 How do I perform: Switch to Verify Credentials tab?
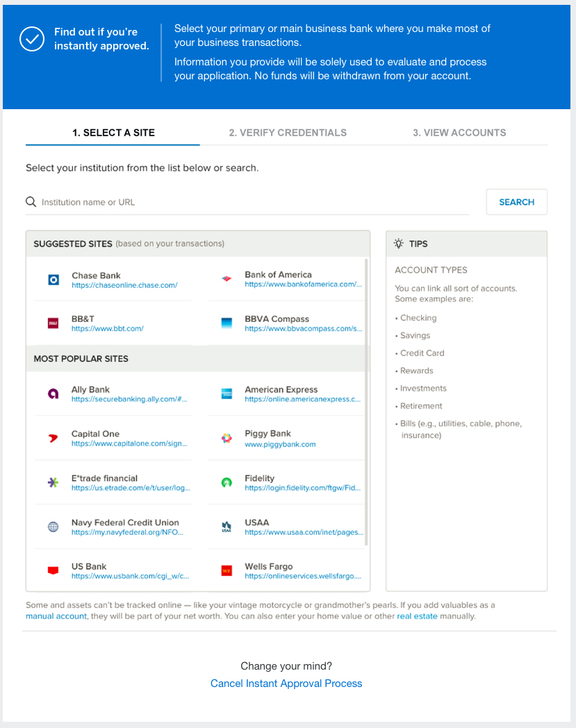(x=288, y=133)
